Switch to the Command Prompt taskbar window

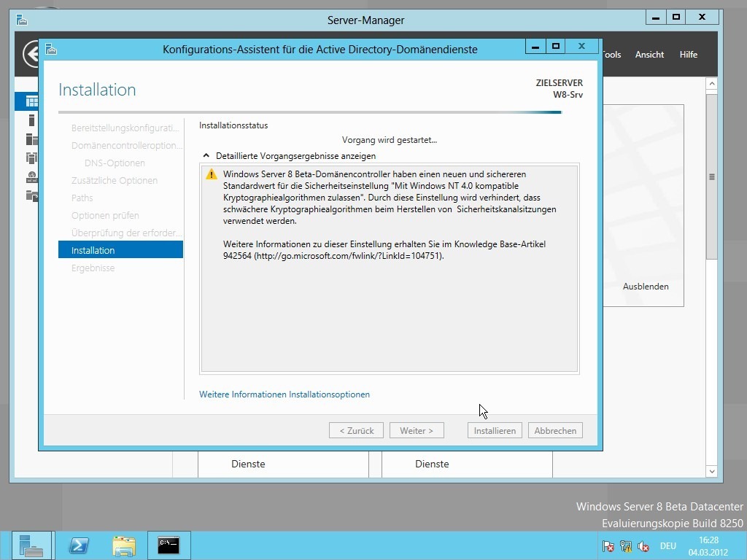coord(169,545)
